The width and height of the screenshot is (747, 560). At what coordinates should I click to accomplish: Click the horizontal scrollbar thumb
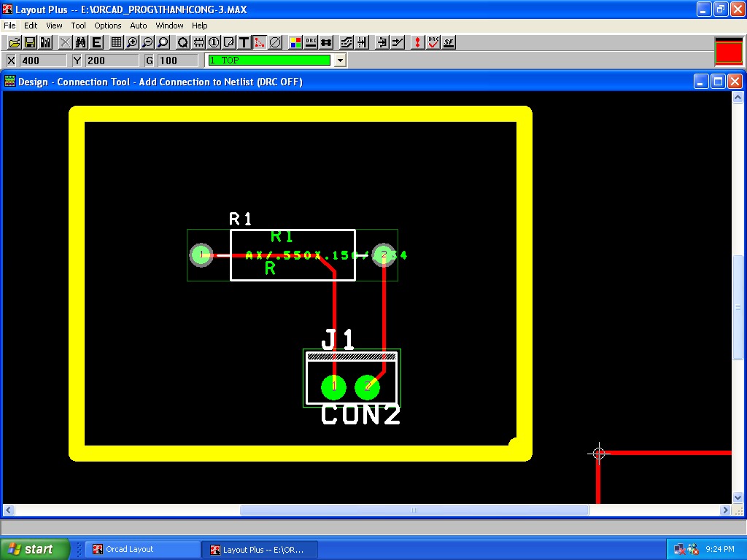[414, 510]
